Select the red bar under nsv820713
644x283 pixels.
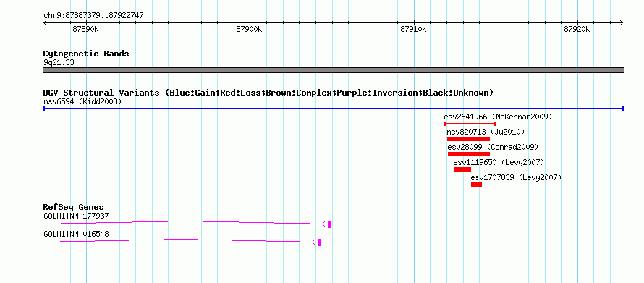468,139
